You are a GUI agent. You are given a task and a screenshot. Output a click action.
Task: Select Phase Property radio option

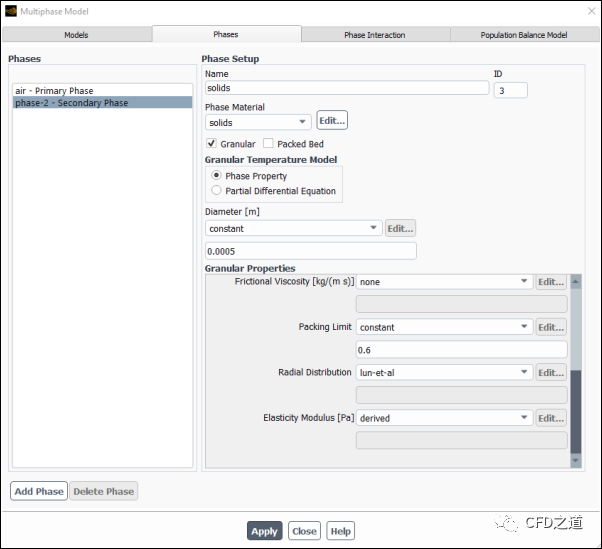[216, 176]
